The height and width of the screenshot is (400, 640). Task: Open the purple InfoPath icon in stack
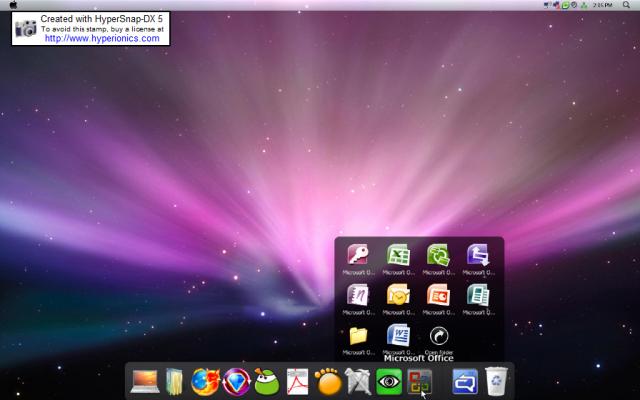(x=478, y=255)
